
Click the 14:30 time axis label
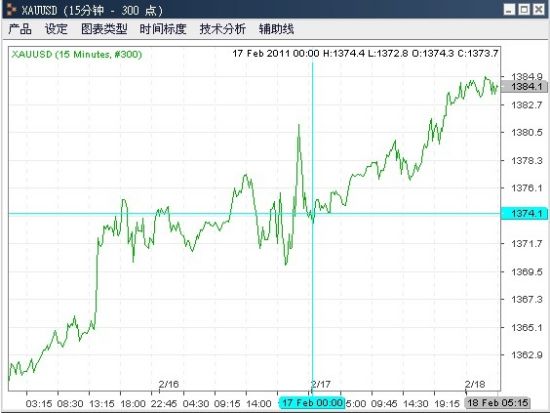pos(415,404)
